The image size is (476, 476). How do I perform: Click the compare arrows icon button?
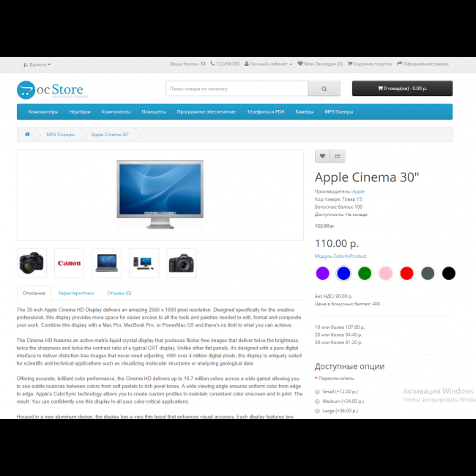coord(338,156)
